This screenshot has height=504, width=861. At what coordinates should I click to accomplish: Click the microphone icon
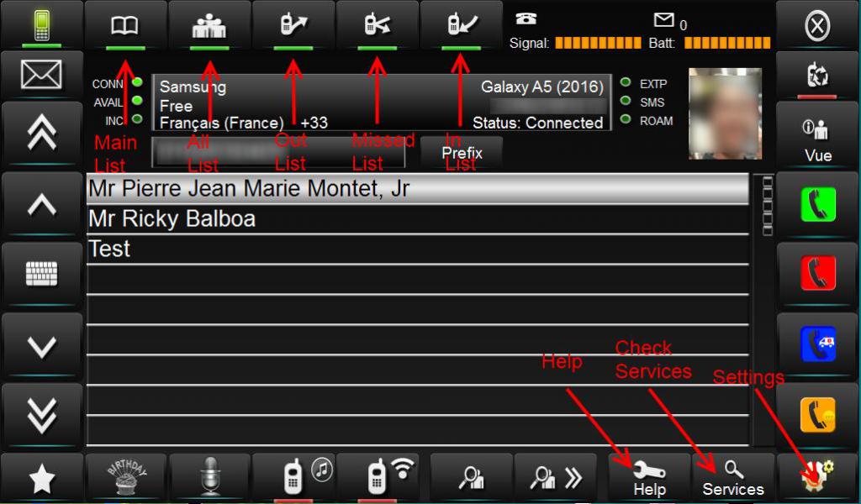[x=210, y=476]
